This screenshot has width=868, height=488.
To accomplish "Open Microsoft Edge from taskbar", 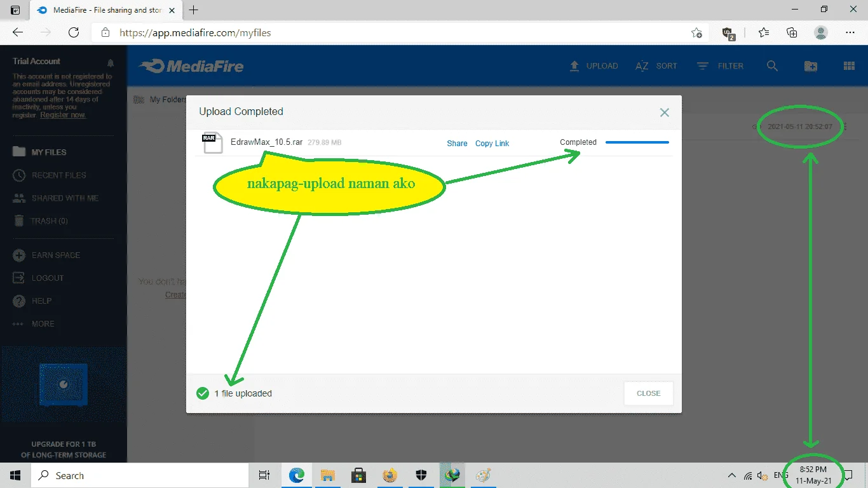I will coord(297,475).
